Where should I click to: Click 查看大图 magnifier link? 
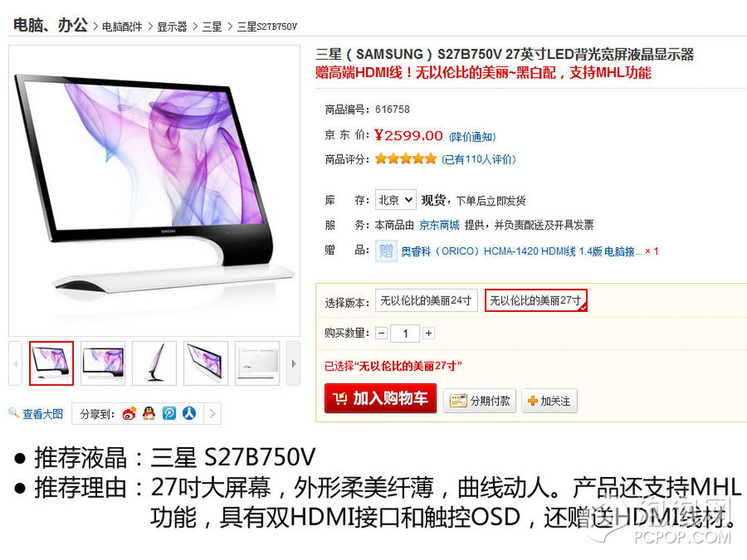click(36, 414)
